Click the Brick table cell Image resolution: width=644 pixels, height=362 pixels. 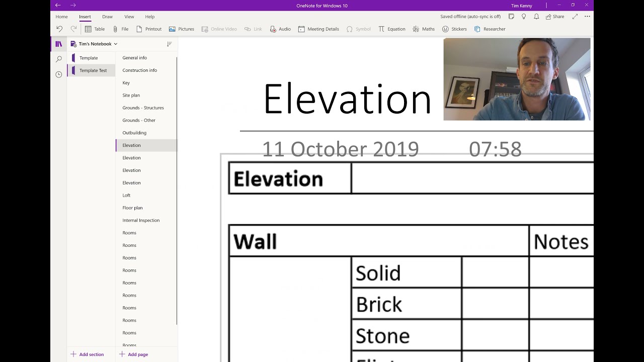[x=407, y=304]
